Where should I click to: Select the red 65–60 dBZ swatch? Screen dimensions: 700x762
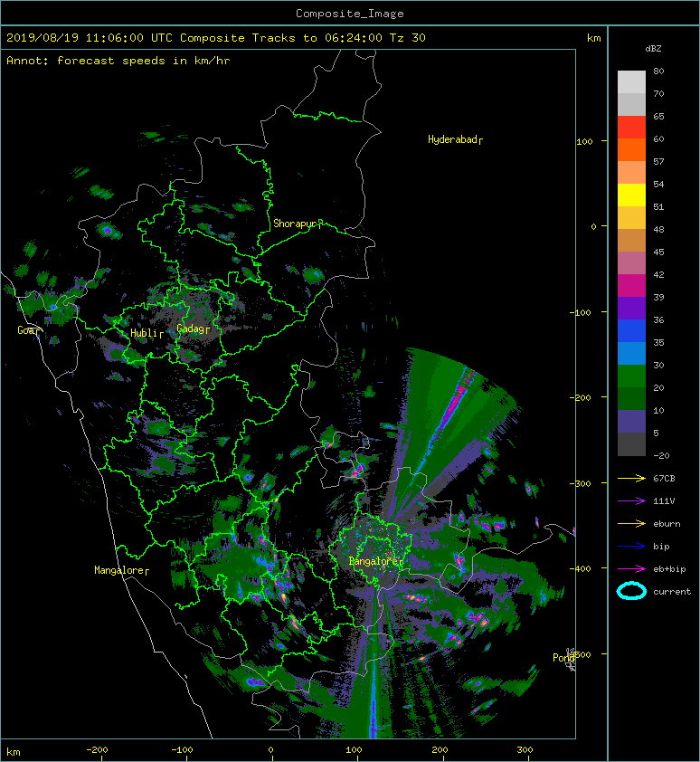(x=631, y=127)
